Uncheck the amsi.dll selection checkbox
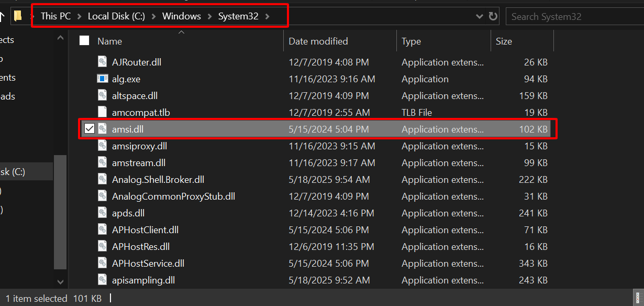The image size is (644, 306). (90, 129)
